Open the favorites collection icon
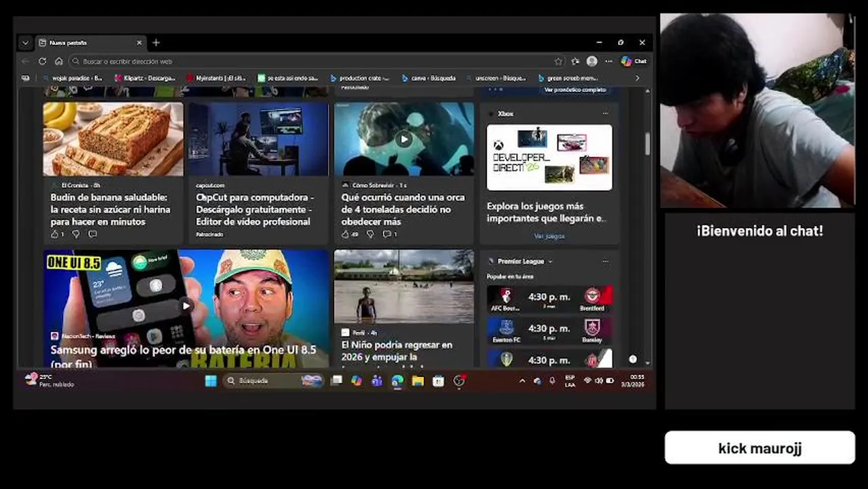The height and width of the screenshot is (489, 868). [x=575, y=61]
